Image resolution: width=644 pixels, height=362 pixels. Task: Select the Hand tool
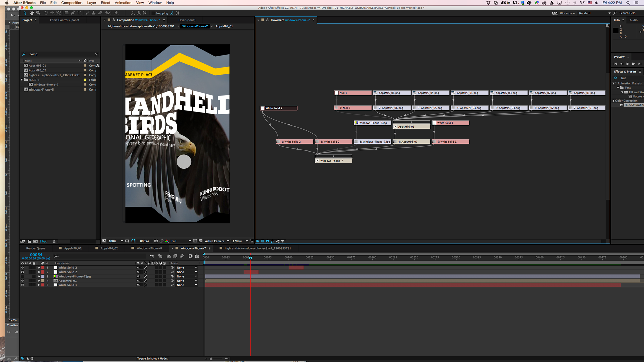click(32, 13)
